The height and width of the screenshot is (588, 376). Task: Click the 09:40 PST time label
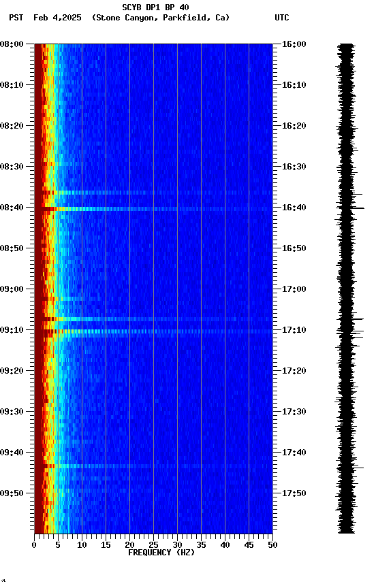[12, 453]
